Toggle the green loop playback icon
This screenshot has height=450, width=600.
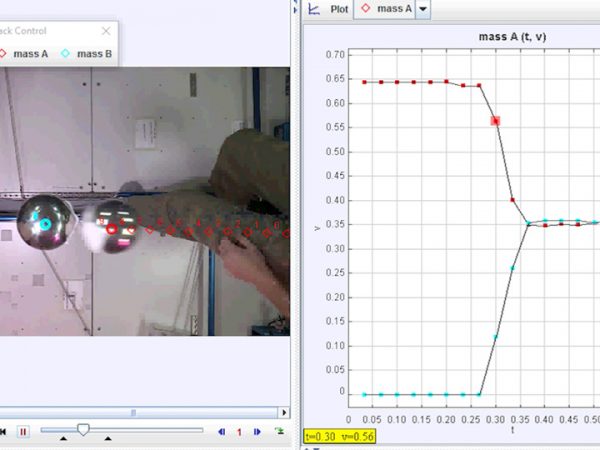(x=280, y=431)
